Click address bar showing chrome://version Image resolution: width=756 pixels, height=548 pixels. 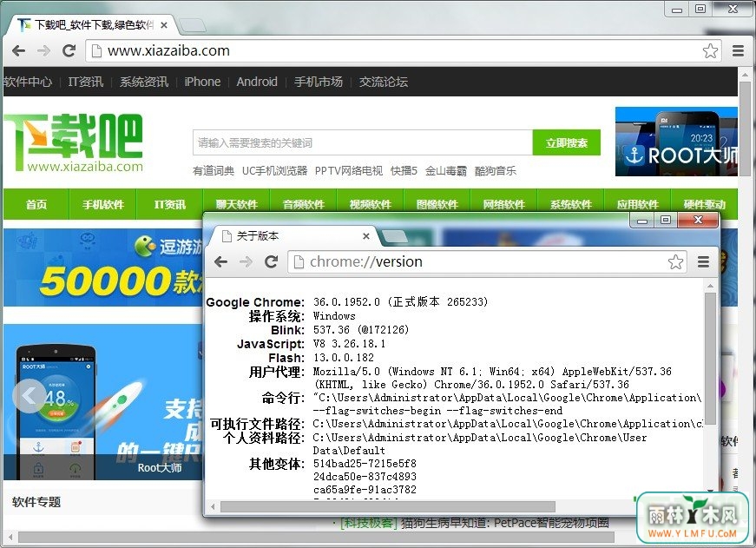[486, 262]
